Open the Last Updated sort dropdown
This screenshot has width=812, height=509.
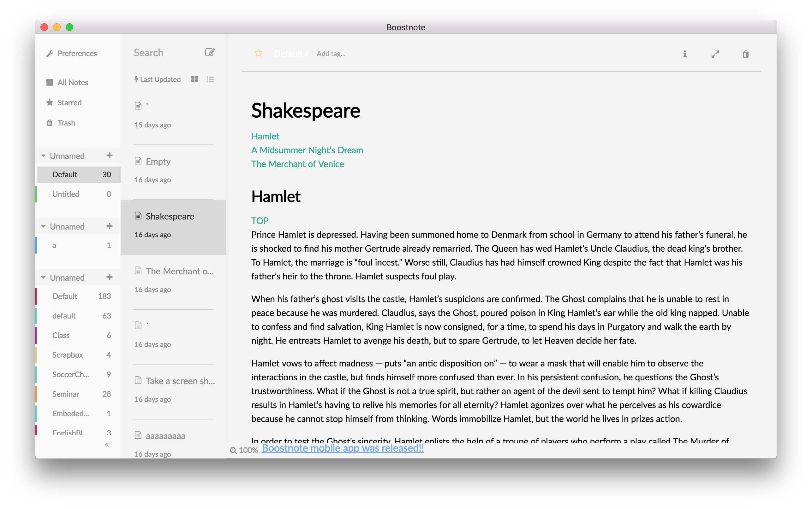tap(158, 79)
